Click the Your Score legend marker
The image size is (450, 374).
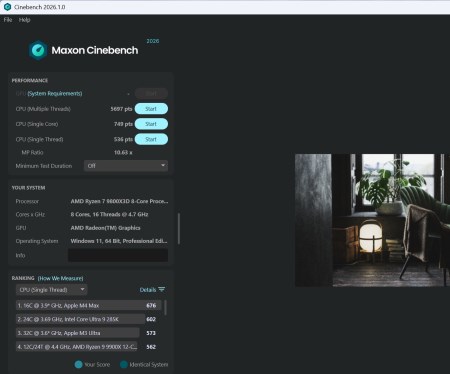coord(78,364)
